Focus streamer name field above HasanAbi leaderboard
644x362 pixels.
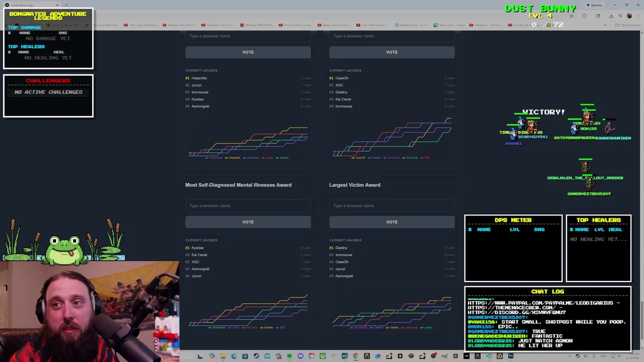248,36
